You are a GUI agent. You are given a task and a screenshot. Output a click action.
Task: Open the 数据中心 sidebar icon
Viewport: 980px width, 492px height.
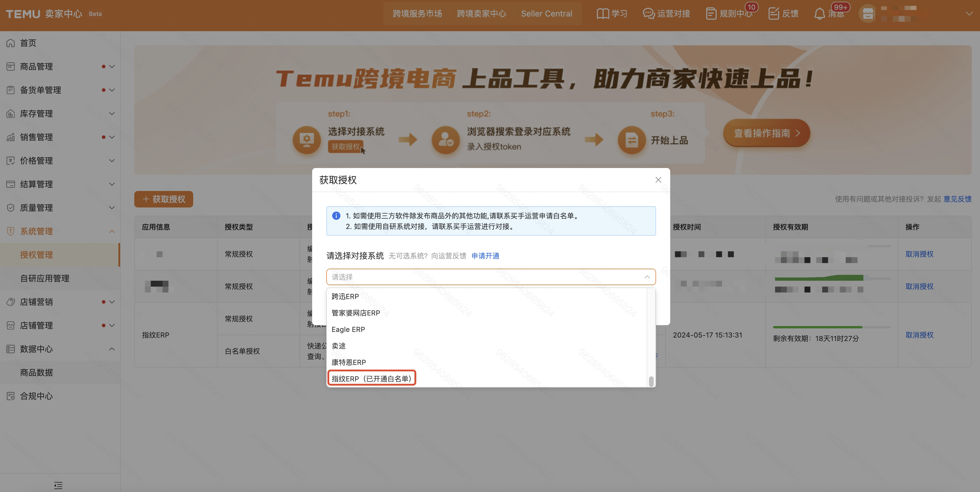(x=10, y=349)
